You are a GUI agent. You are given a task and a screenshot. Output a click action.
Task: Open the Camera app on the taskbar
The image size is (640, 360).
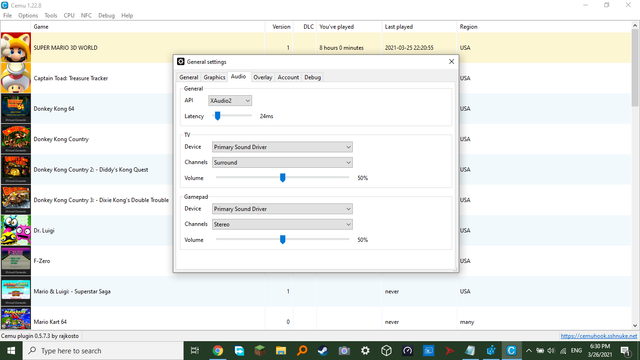(x=344, y=351)
